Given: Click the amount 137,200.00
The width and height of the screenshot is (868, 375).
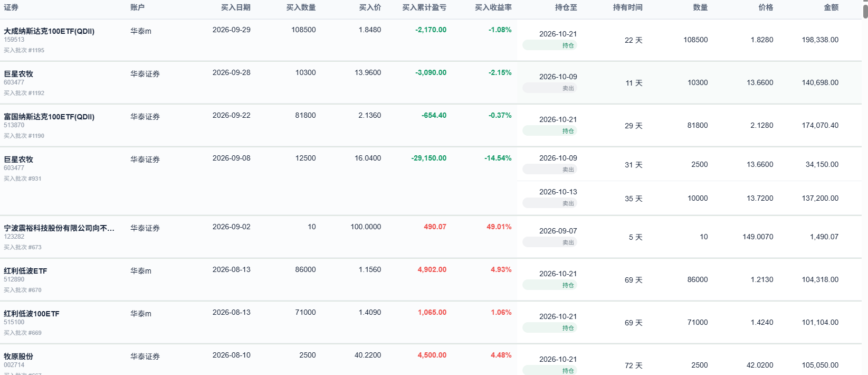Looking at the screenshot, I should pyautogui.click(x=820, y=199).
